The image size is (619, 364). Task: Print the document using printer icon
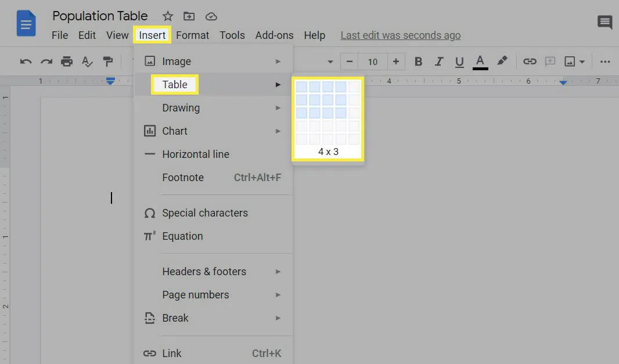67,62
